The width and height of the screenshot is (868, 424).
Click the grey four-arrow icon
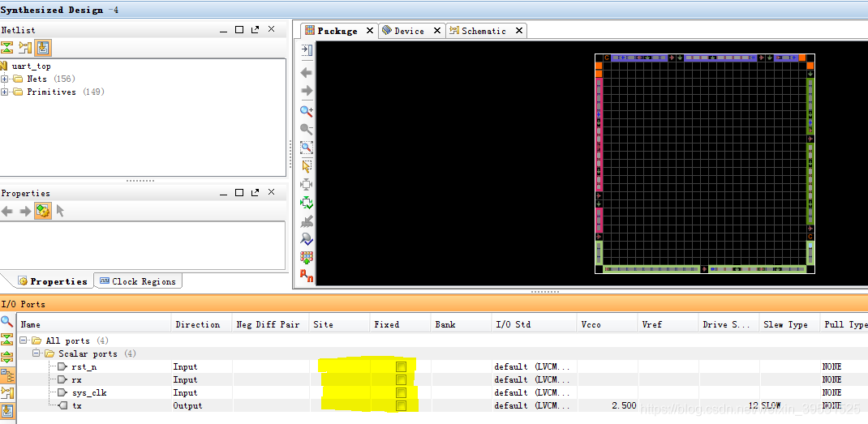(307, 184)
